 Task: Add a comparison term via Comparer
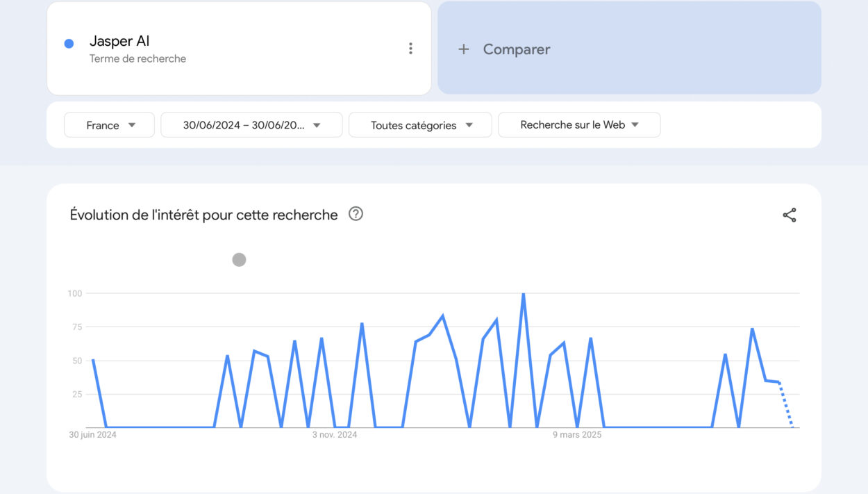pos(629,48)
